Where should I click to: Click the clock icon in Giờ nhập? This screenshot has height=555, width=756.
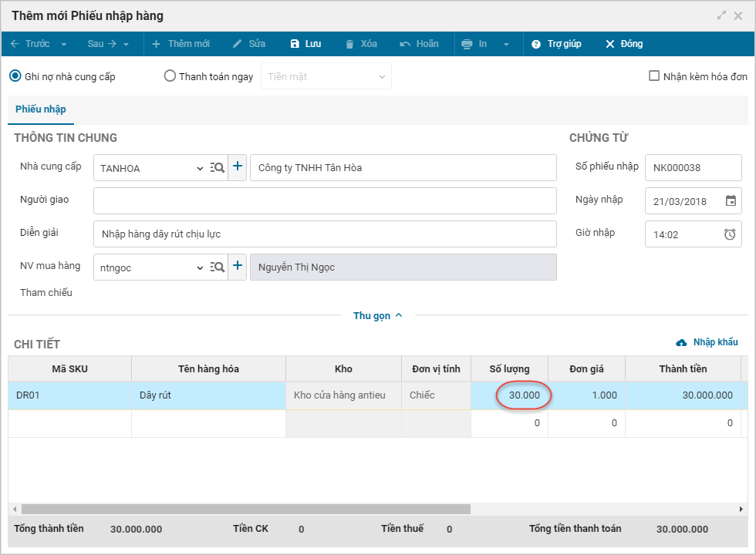[730, 234]
